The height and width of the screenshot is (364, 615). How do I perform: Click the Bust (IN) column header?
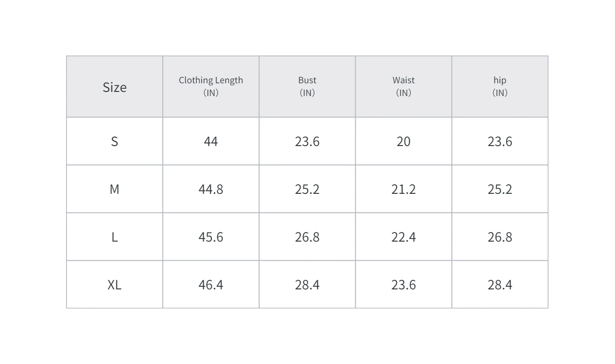click(x=307, y=86)
